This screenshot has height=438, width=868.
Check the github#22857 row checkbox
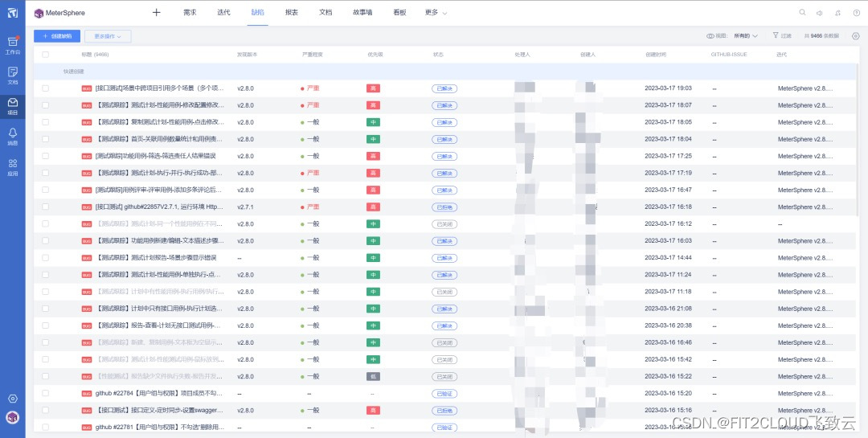(45, 207)
